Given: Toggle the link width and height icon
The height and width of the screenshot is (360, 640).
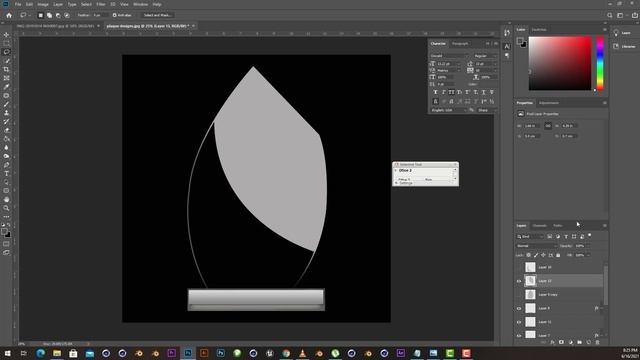Looking at the screenshot, I should click(x=548, y=126).
